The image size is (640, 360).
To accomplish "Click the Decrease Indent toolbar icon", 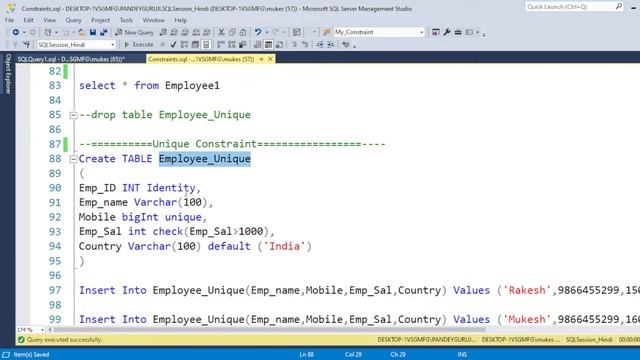I will coord(320,44).
